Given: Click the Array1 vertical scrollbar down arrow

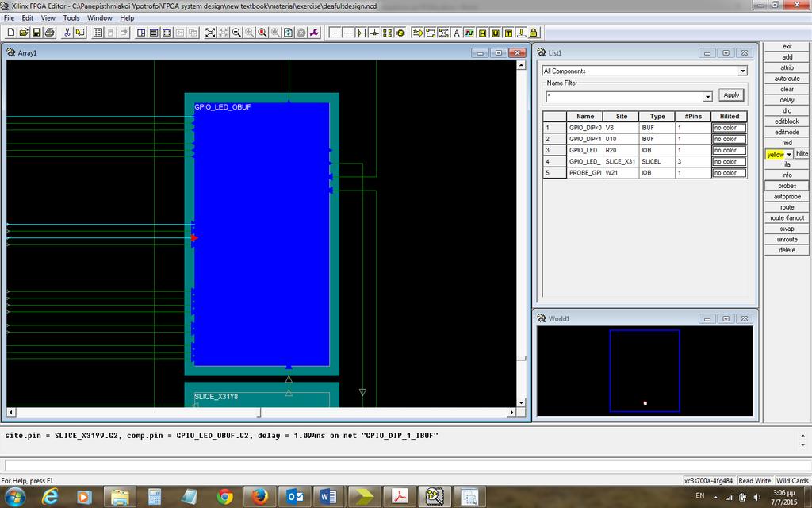Looking at the screenshot, I should [x=521, y=402].
